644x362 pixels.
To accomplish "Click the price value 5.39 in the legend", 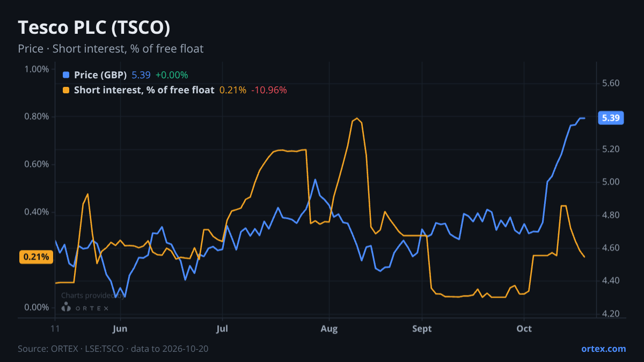I will click(141, 75).
